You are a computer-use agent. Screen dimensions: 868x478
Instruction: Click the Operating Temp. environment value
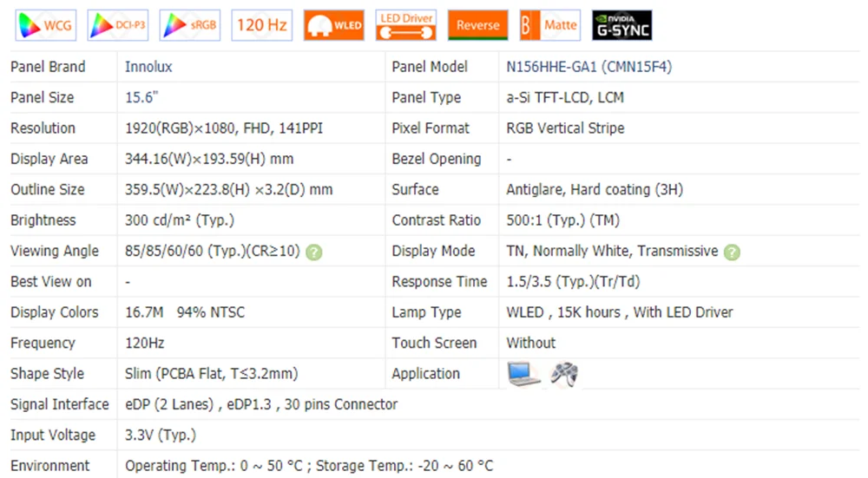[x=309, y=466]
